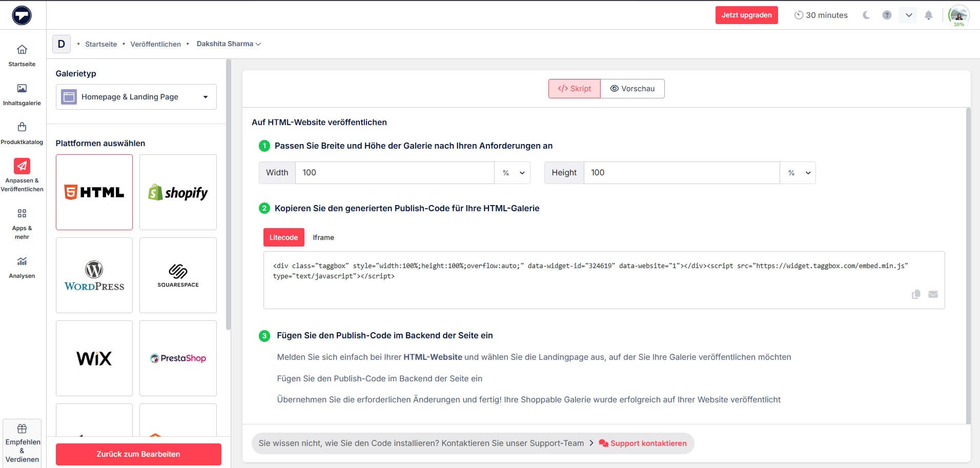Click 'Auf HTML-Website veröffentlichen' heading
Image resolution: width=980 pixels, height=468 pixels.
tap(319, 122)
